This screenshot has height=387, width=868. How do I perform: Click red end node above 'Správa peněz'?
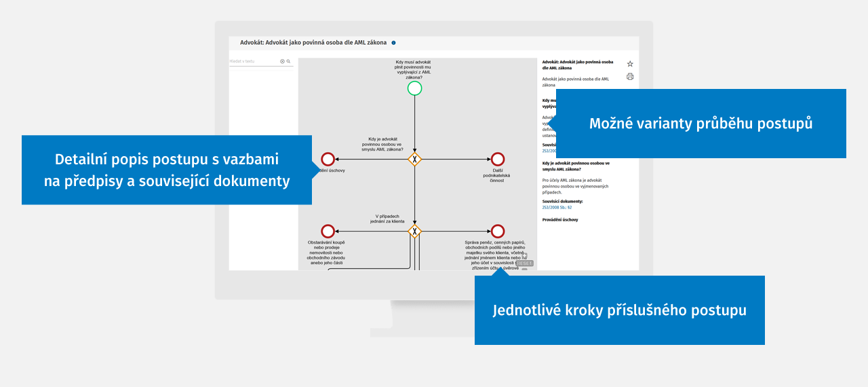point(498,232)
